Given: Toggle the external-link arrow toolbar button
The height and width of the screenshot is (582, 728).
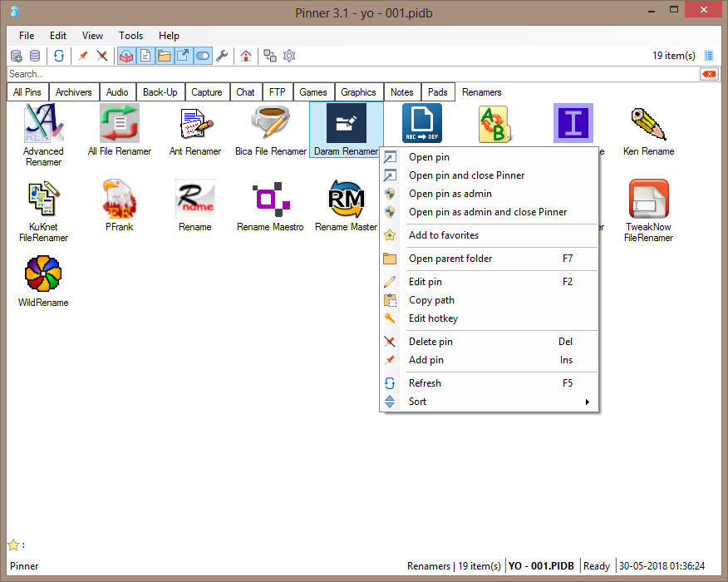Looking at the screenshot, I should point(184,56).
